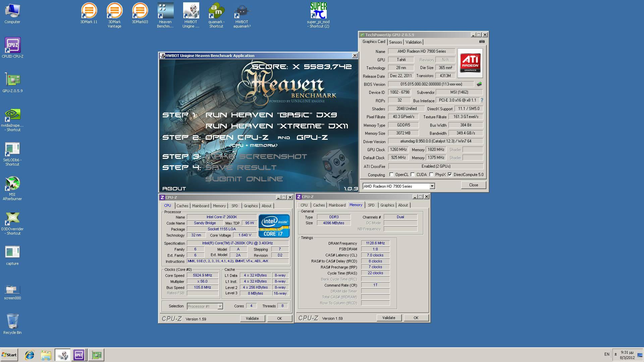Switch to Sensors tab in GPU-Z
This screenshot has width=644, height=362.
[x=395, y=42]
